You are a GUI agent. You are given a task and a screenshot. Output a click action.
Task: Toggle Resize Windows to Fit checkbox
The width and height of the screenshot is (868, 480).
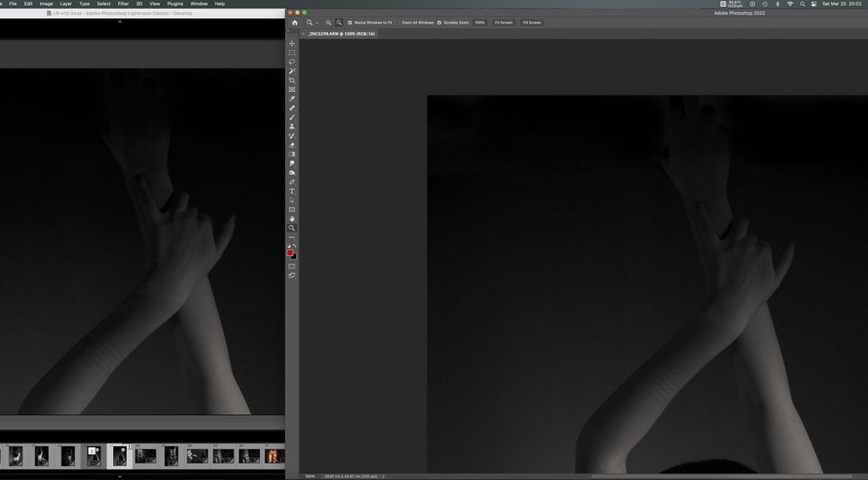pos(350,23)
